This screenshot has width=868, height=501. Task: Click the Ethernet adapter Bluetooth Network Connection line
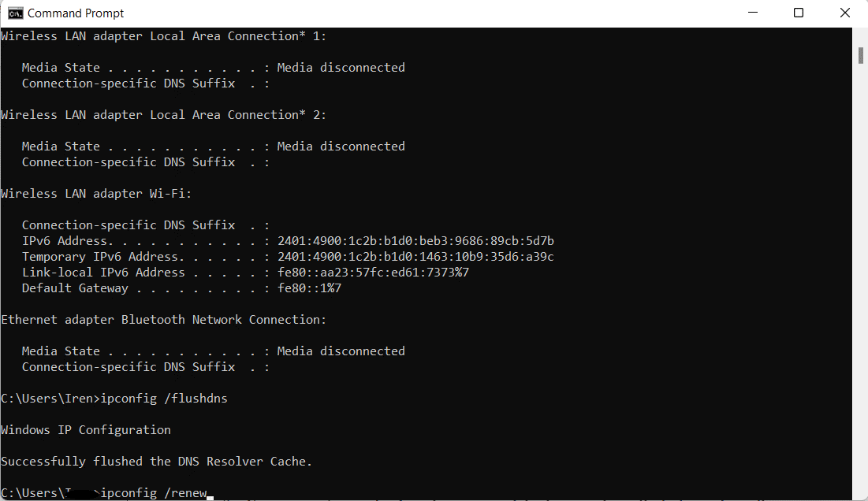point(161,319)
